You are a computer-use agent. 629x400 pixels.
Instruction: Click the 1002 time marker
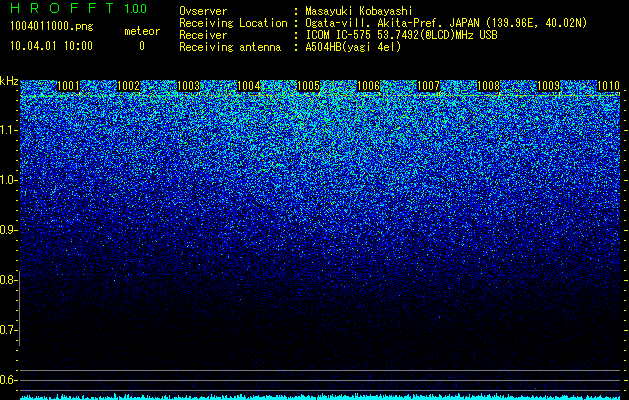coord(128,86)
